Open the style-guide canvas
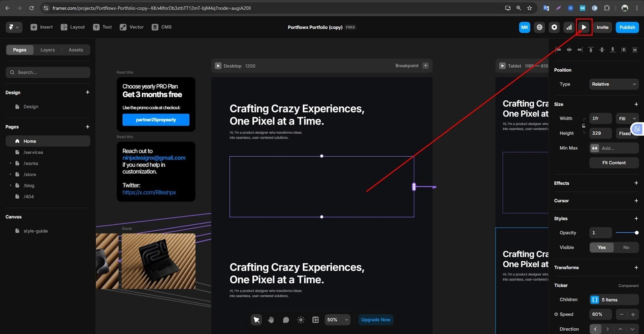The height and width of the screenshot is (334, 644). (48, 231)
